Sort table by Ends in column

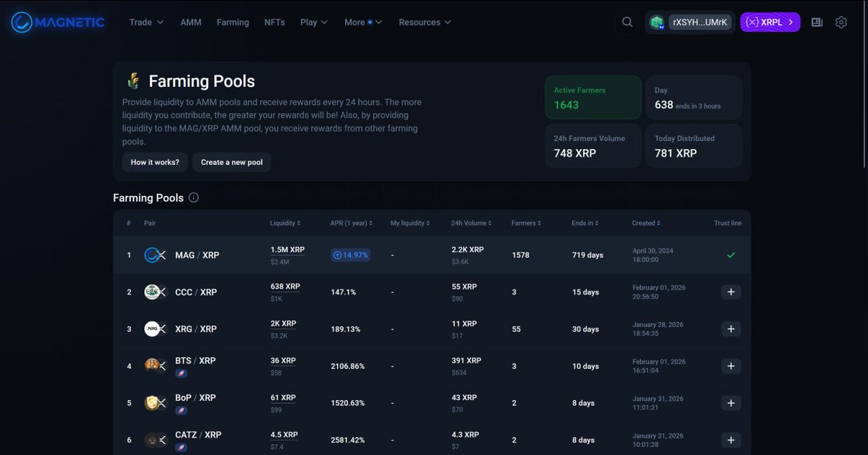[x=584, y=224]
